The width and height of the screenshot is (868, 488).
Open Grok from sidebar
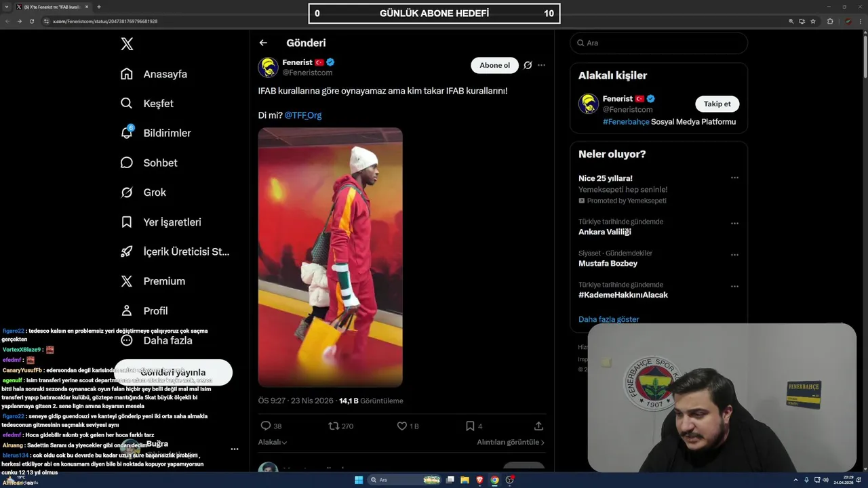click(143, 192)
